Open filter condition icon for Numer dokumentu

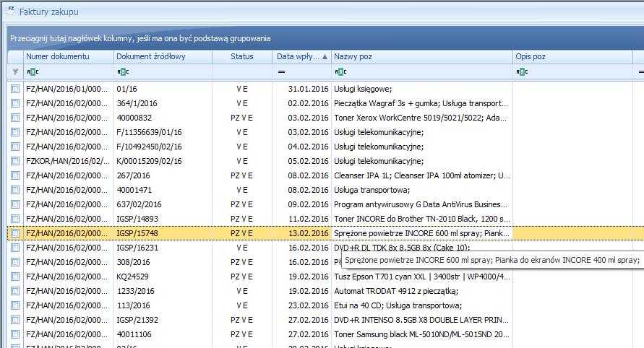[33, 71]
